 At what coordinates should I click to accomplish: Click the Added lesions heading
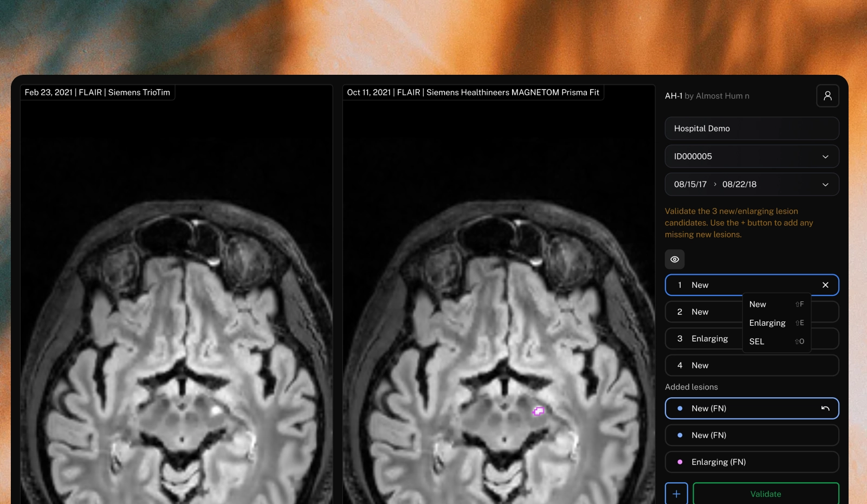[x=691, y=387]
